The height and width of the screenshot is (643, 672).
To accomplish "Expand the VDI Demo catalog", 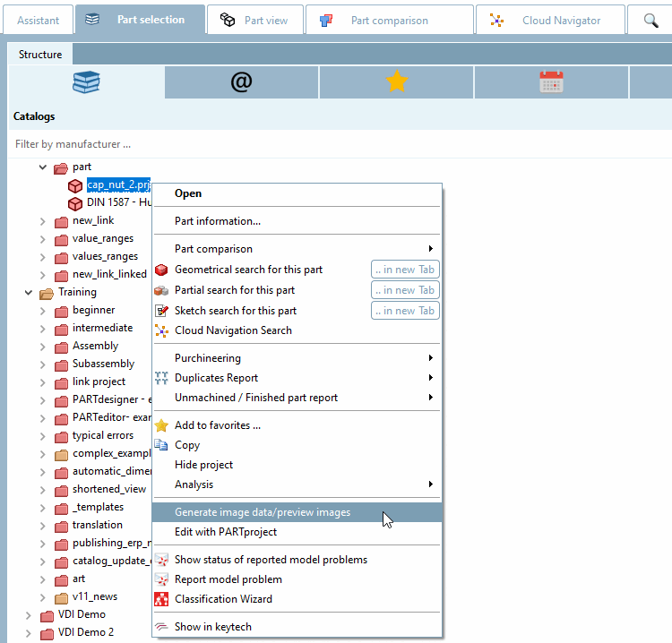I will (29, 615).
